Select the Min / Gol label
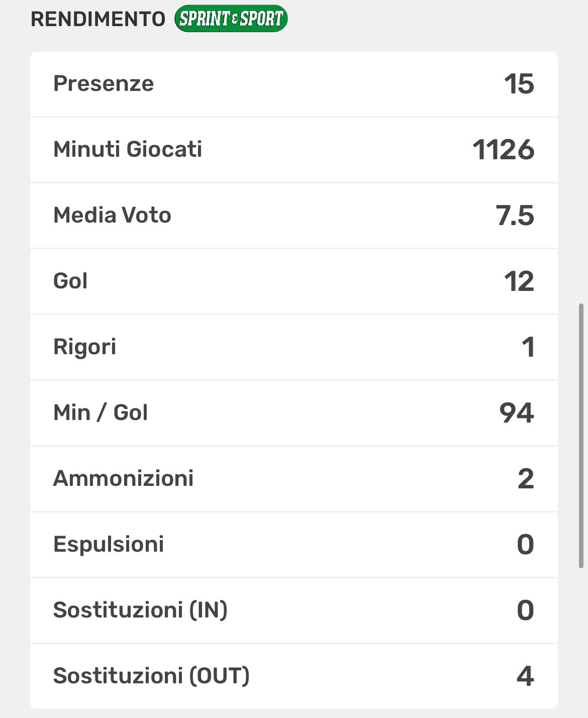The height and width of the screenshot is (718, 588). pyautogui.click(x=101, y=413)
